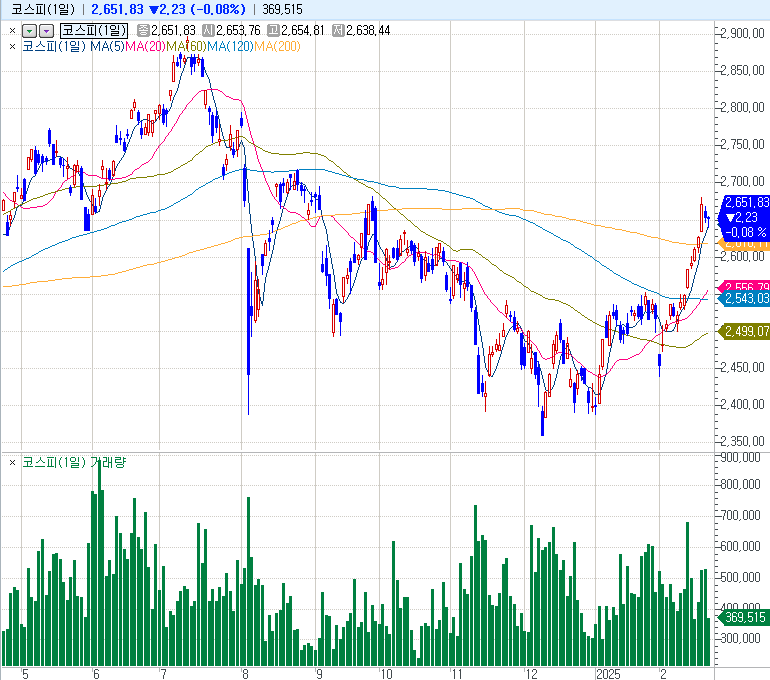Select the pink MA(20) label
This screenshot has width=770, height=680.
click(145, 47)
